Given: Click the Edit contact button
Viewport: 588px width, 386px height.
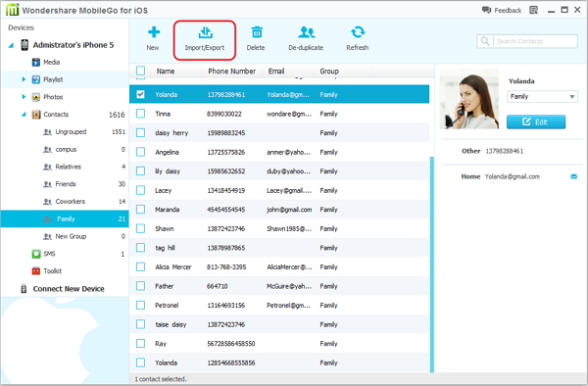Looking at the screenshot, I should coord(536,121).
